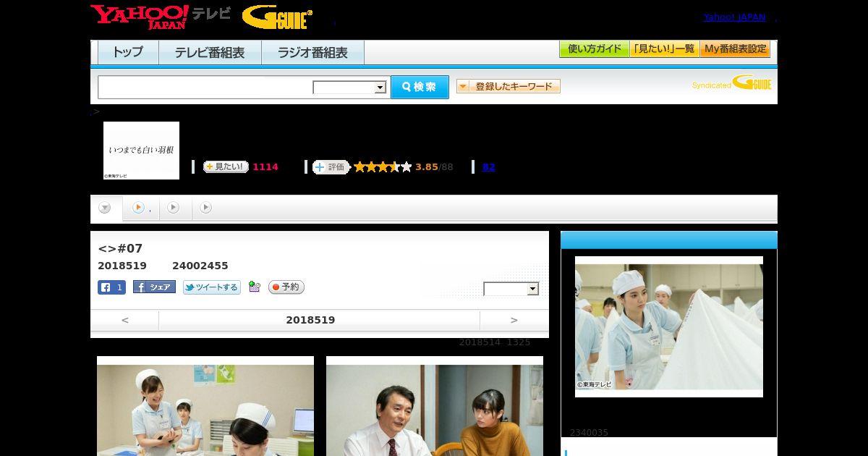The image size is (868, 456).
Task: Click the Yahoo! Japan テレビ logo
Action: [x=161, y=17]
